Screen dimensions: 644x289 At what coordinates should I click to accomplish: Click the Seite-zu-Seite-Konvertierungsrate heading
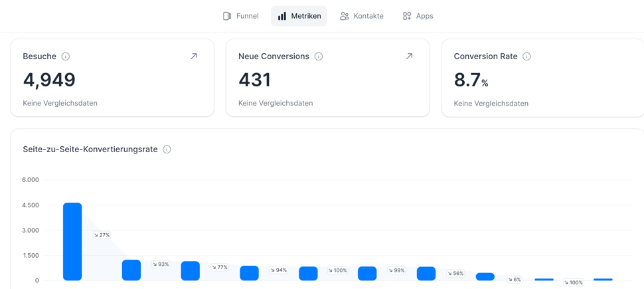pyautogui.click(x=90, y=149)
